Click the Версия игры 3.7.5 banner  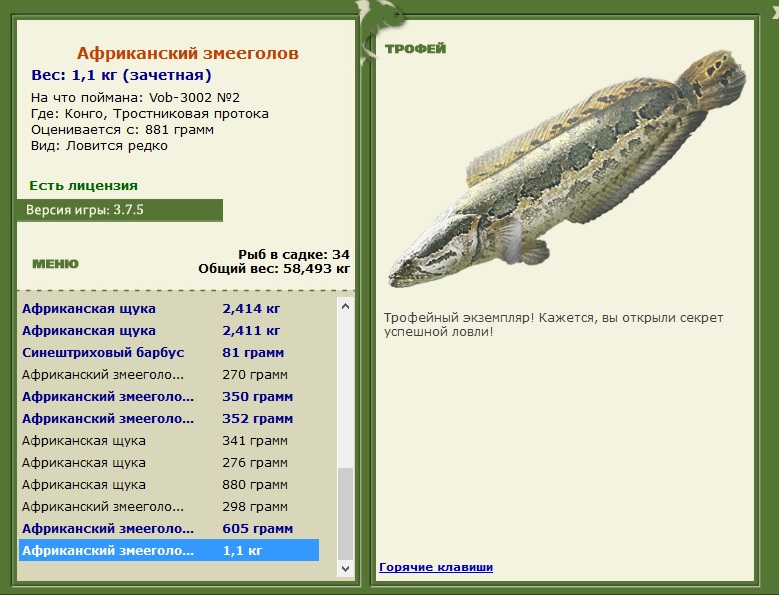(x=120, y=210)
